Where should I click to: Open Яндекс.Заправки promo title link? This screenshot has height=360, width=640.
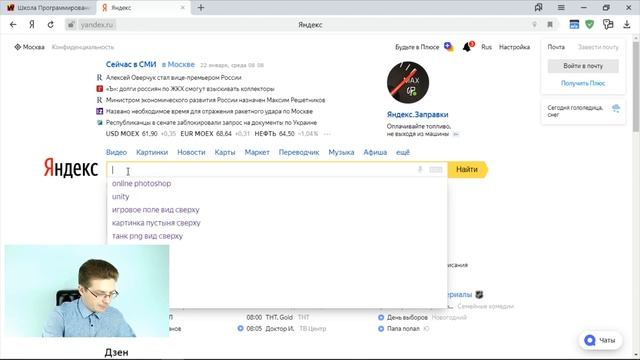(x=417, y=115)
